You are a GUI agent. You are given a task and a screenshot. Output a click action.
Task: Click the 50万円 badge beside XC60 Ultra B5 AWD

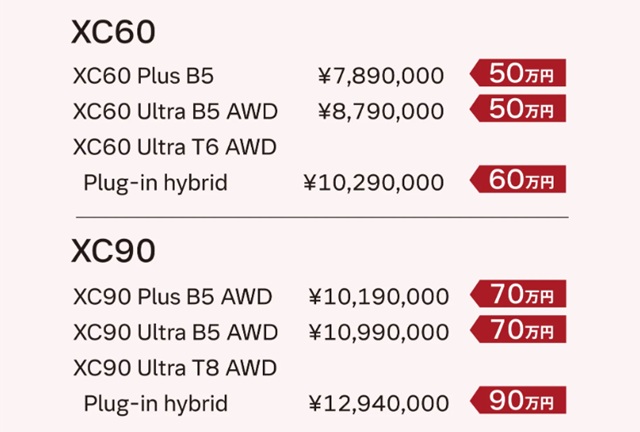point(518,108)
